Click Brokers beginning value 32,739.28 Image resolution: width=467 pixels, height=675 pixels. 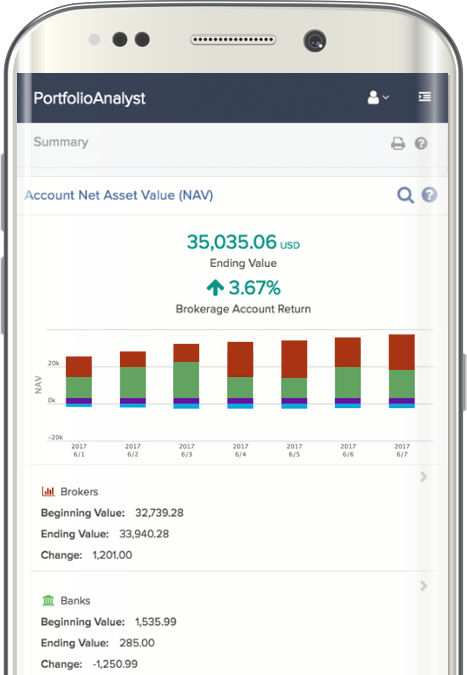click(159, 513)
